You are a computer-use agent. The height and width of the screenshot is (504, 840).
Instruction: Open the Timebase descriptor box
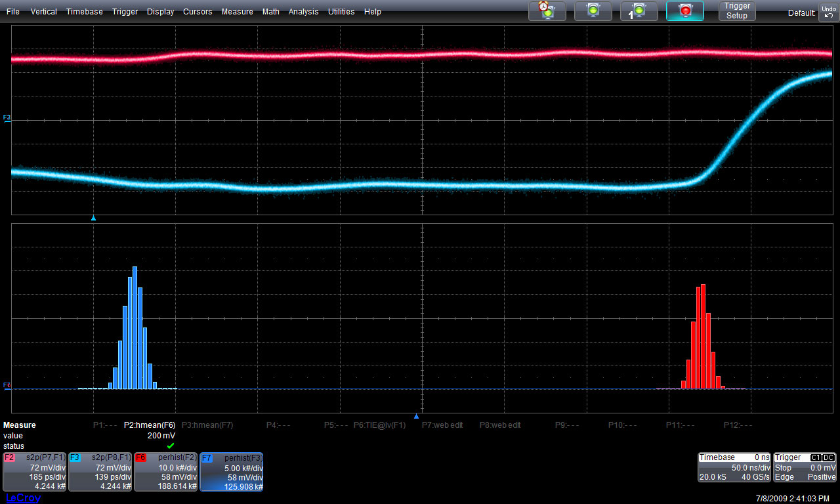pos(734,467)
